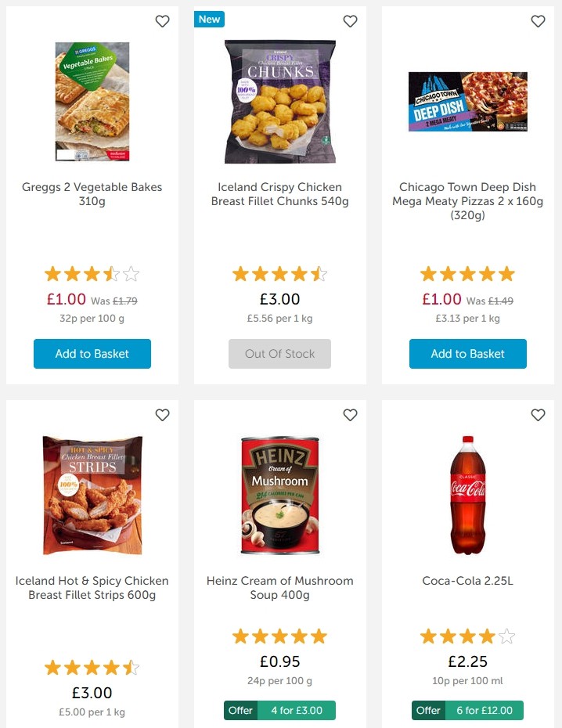Click the green Offer tag for Coca-Cola
The width and height of the screenshot is (562, 728).
pos(428,710)
